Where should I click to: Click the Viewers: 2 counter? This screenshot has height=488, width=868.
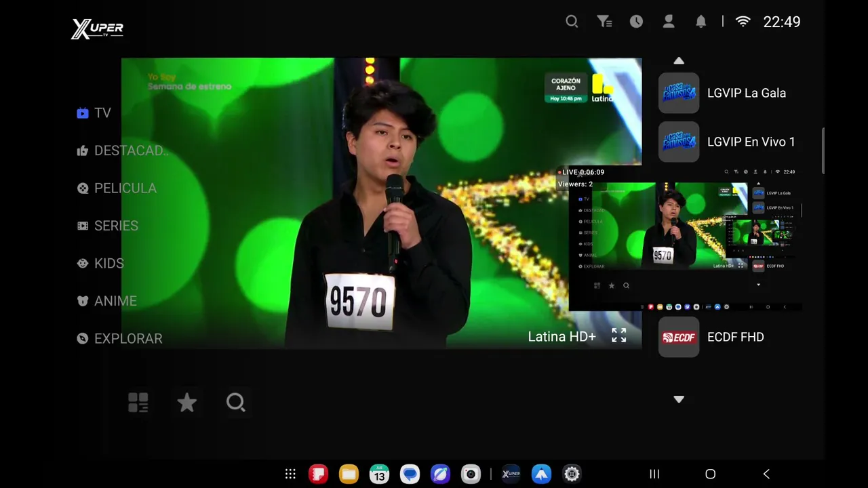pos(575,184)
